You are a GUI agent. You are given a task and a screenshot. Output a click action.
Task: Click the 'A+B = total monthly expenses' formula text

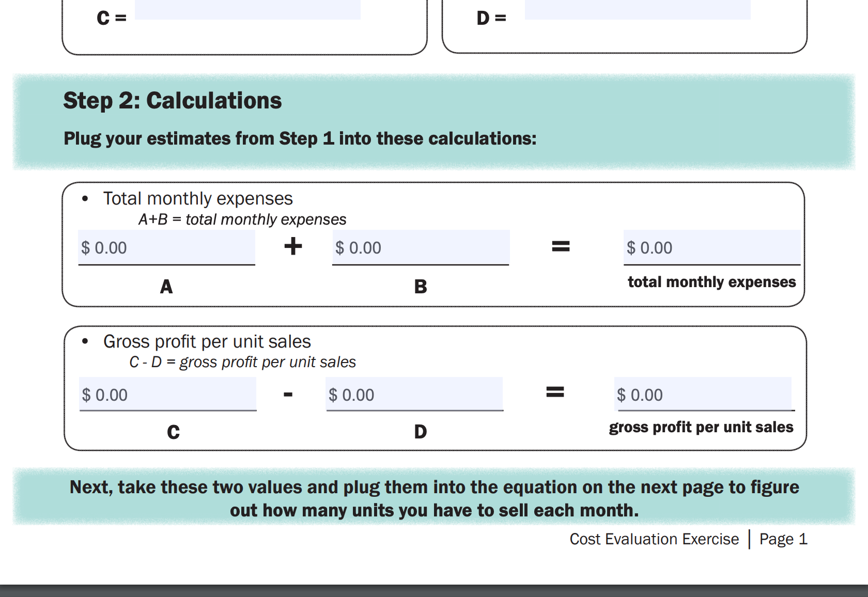(x=242, y=219)
